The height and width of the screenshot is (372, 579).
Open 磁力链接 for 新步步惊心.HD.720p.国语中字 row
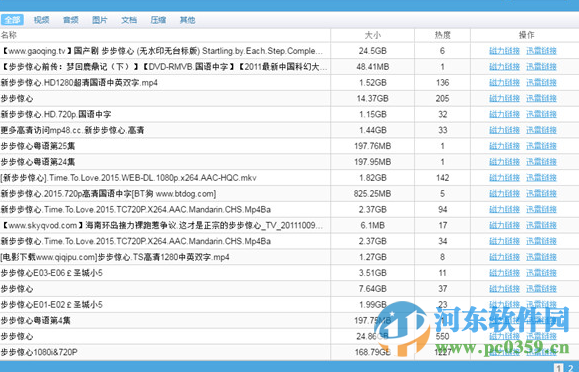[x=504, y=115]
